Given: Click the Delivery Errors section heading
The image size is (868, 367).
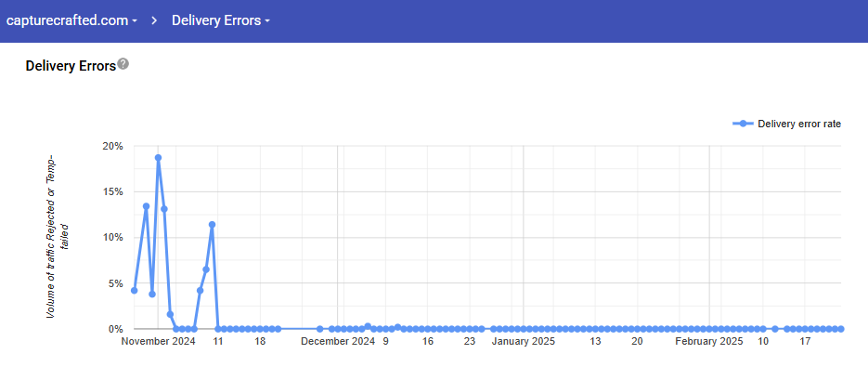Looking at the screenshot, I should [x=71, y=66].
